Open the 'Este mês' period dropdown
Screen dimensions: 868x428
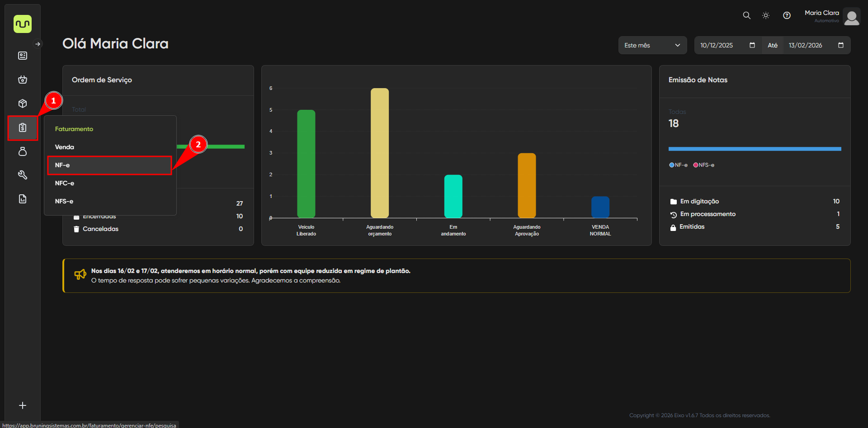point(652,45)
